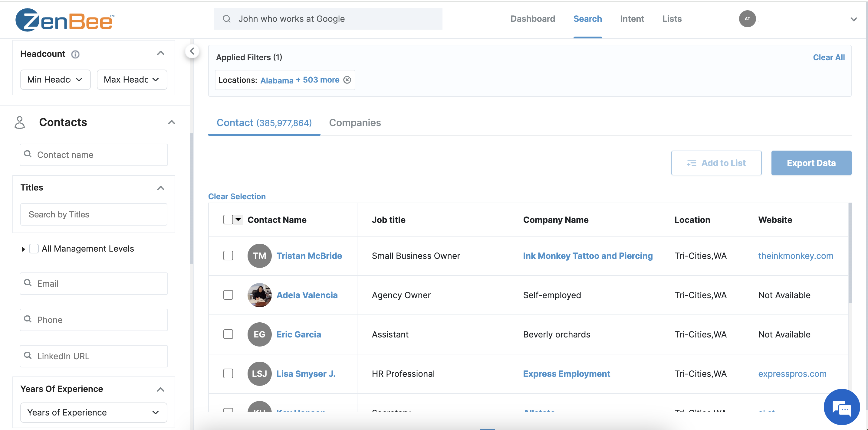Viewport: 868px width, 430px height.
Task: Remove the Alabama locations filter
Action: [x=347, y=80]
